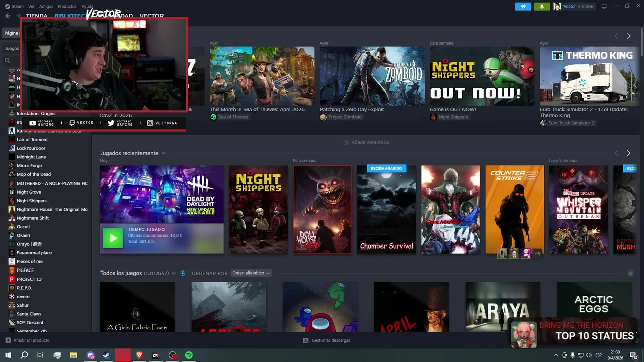Click the plus icon to add a shelf

pyautogui.click(x=346, y=142)
